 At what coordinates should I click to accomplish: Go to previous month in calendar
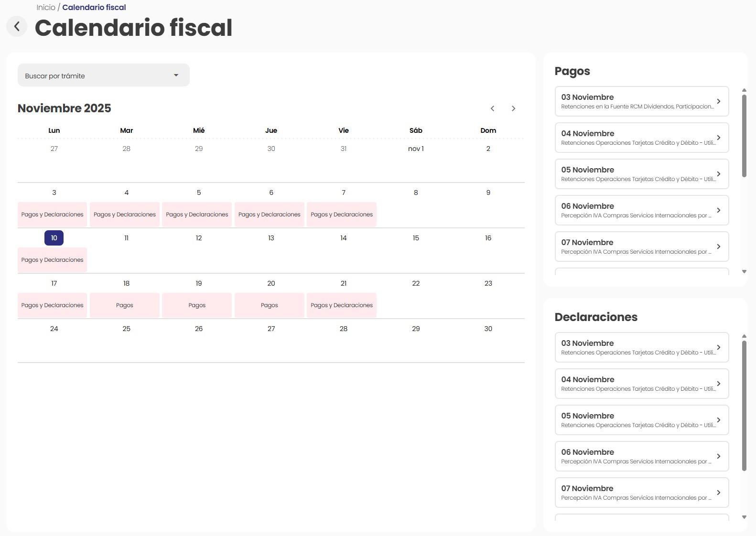[x=492, y=108]
